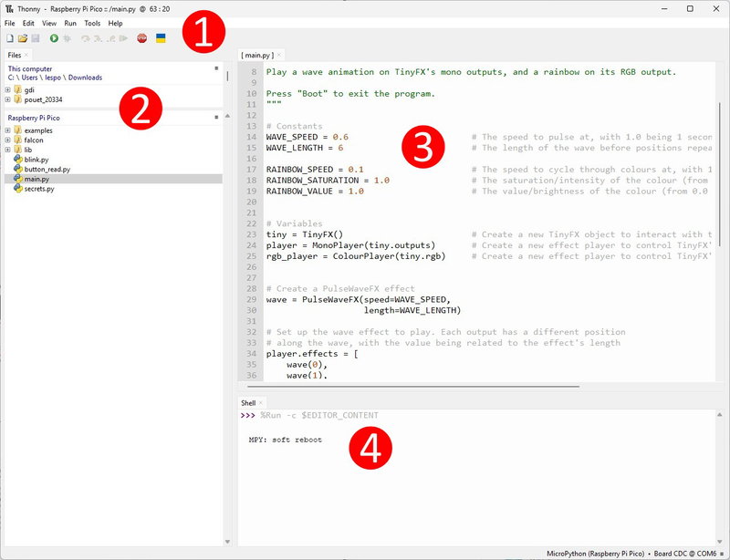Screen dimensions: 730x560
Task: Create a new file with the toolbar icon
Action: (x=9, y=38)
